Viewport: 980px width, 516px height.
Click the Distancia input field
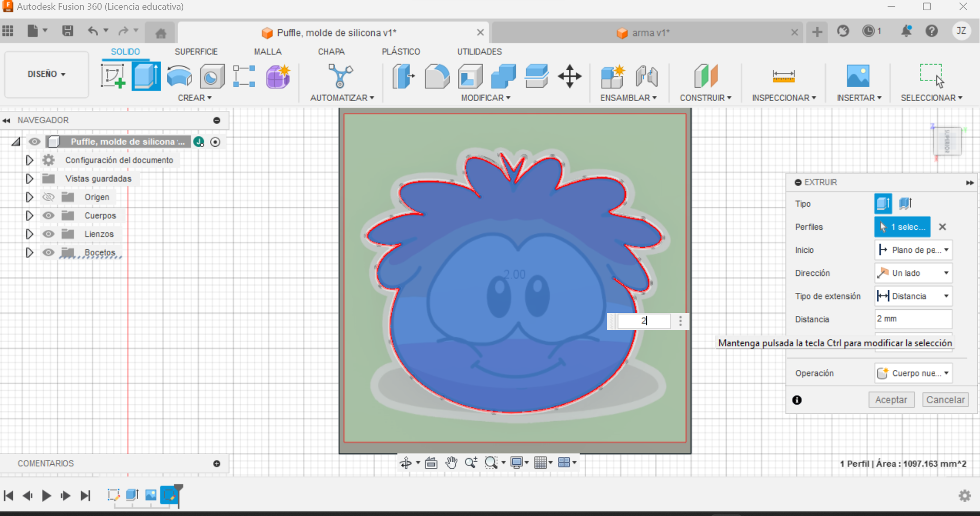(913, 319)
